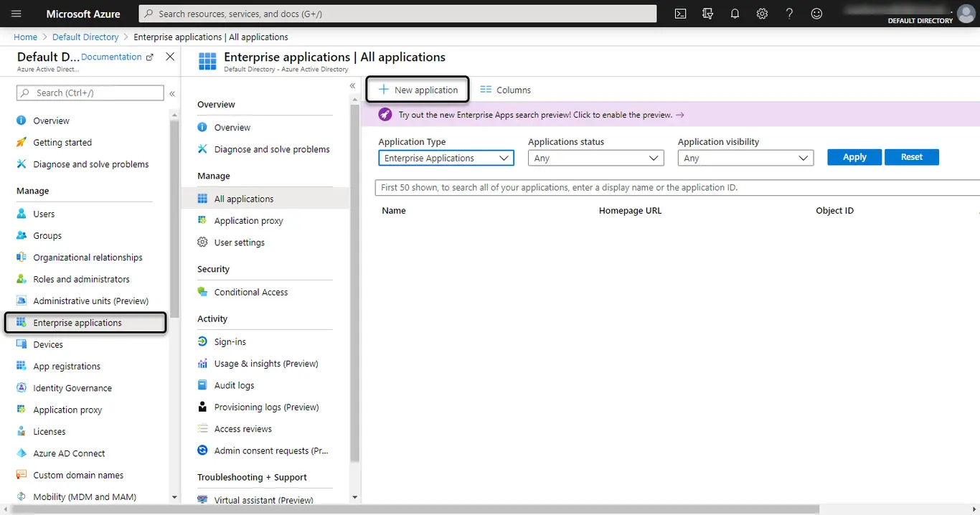This screenshot has width=980, height=515.
Task: Open the Documentation link
Action: coord(117,57)
